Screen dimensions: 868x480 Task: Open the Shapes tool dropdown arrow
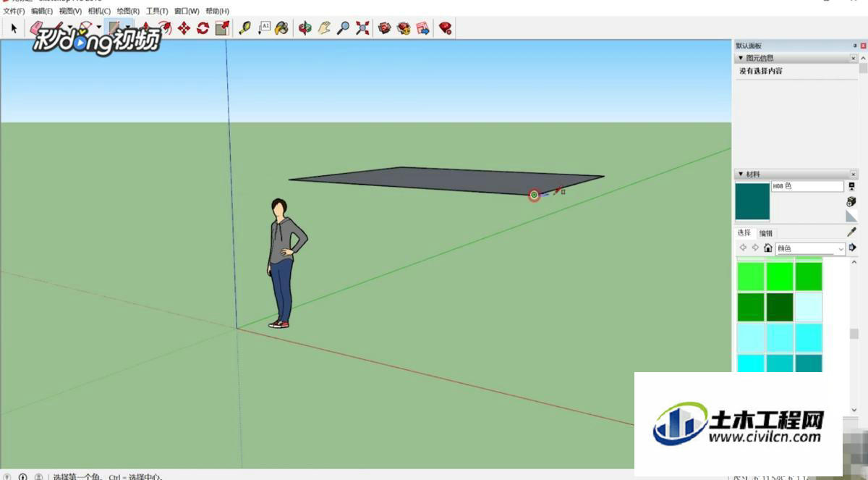pyautogui.click(x=127, y=28)
